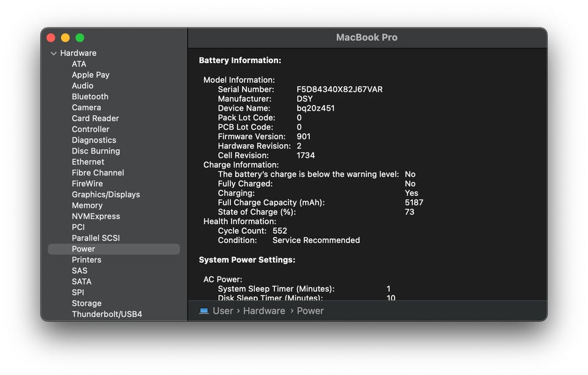588x375 pixels.
Task: Show Graphics/Displays information
Action: click(x=106, y=195)
